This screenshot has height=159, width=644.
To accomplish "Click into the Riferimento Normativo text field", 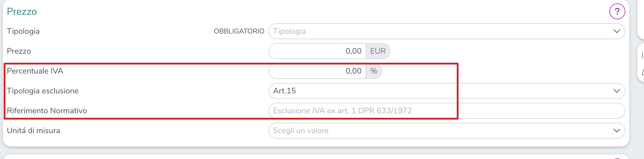I will pos(447,111).
